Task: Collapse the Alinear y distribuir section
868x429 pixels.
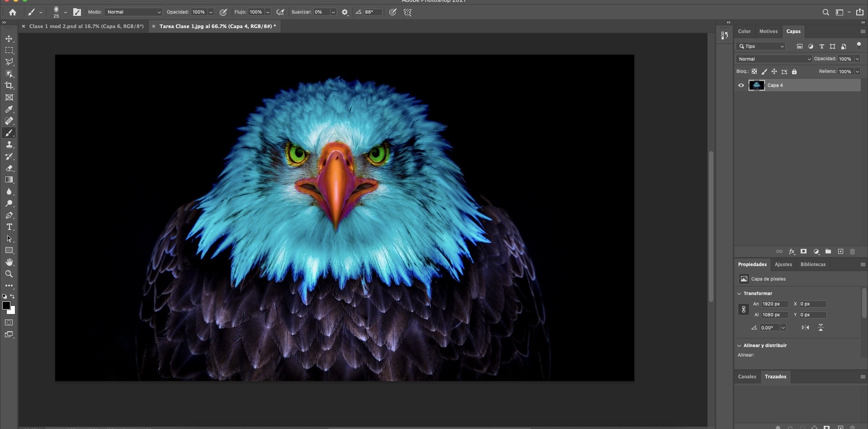Action: 739,345
